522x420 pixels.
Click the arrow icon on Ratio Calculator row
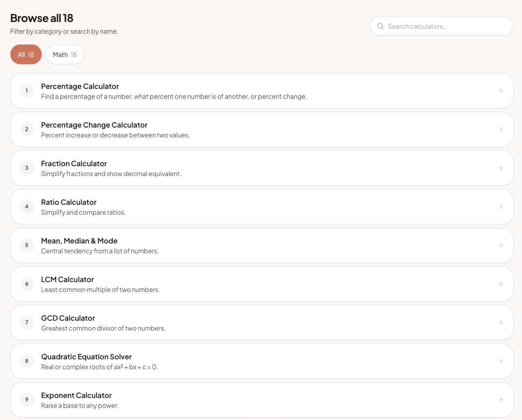tap(500, 207)
